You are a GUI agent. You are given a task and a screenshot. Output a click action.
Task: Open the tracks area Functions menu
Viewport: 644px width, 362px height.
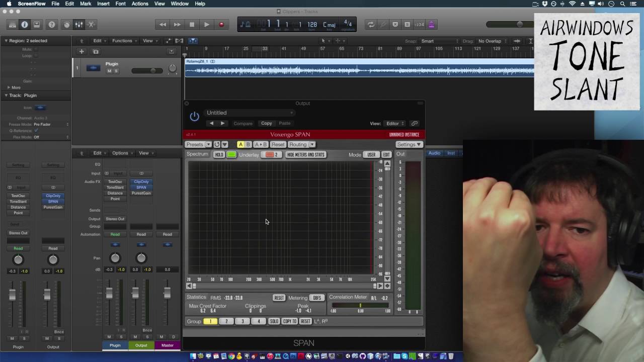click(124, 41)
